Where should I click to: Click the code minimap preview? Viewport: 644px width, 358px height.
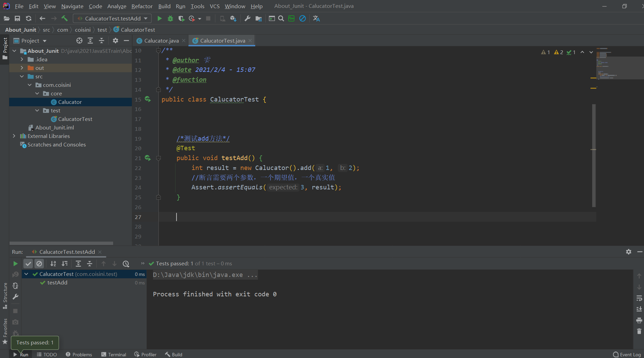click(620, 63)
